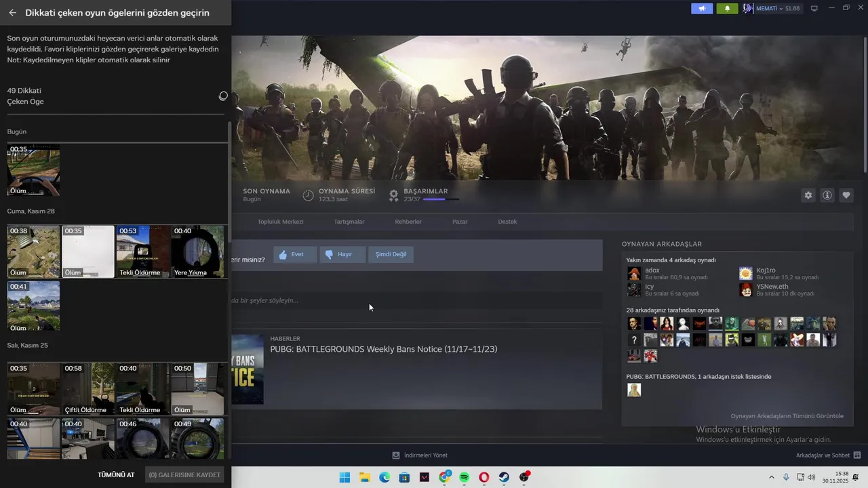The width and height of the screenshot is (868, 488).
Task: Open Valorant icon on the taskbar
Action: 425,477
